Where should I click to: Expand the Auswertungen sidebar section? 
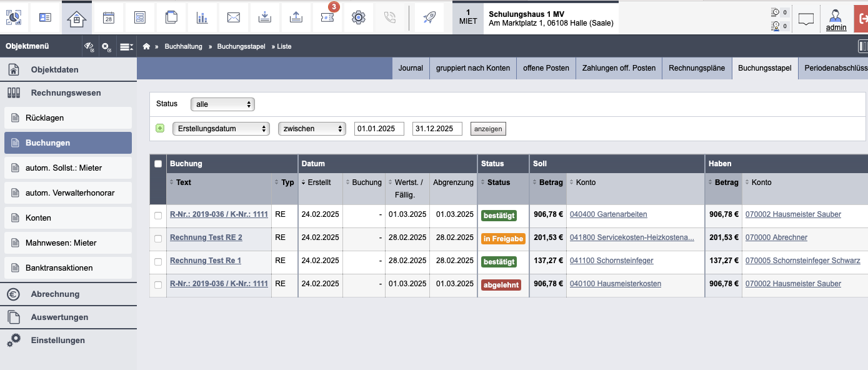(x=68, y=317)
